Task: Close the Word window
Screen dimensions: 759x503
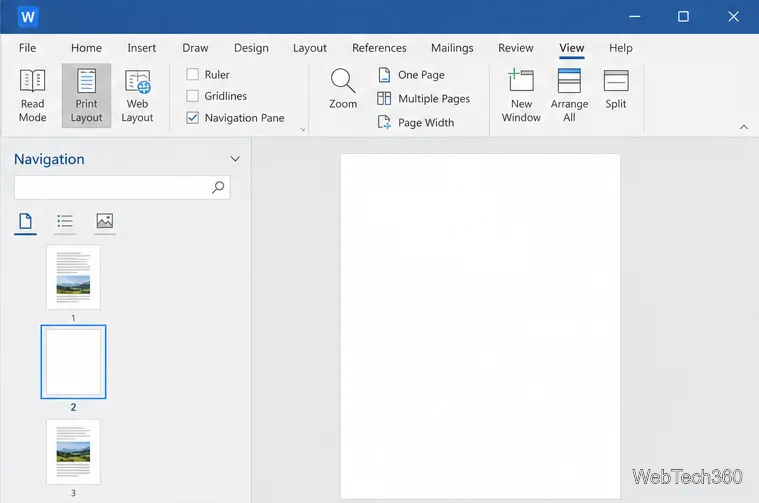Action: click(x=733, y=16)
